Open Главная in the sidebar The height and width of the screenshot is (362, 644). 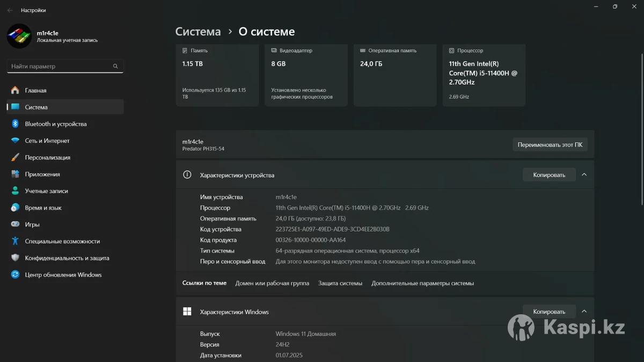[x=65, y=90]
